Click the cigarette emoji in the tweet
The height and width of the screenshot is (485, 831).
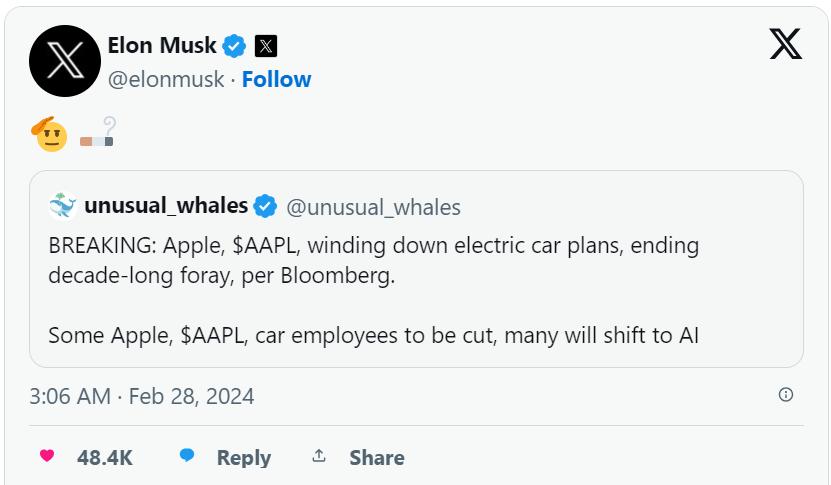tap(99, 133)
